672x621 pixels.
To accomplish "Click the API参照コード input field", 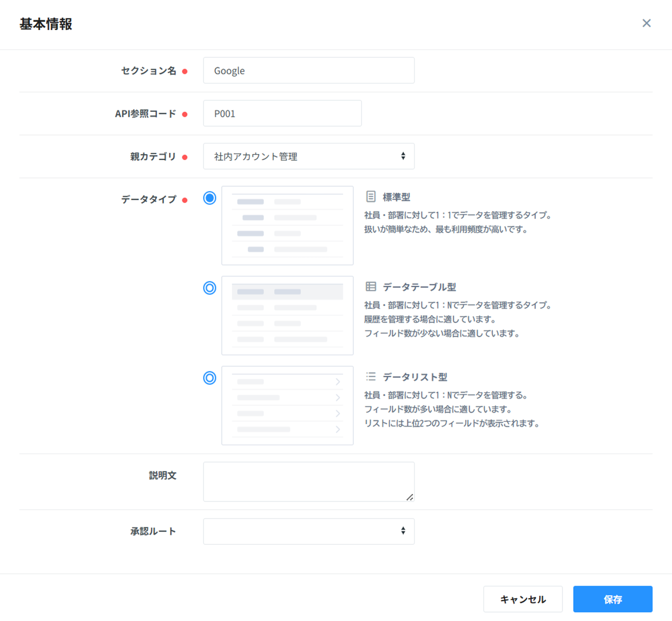I will pyautogui.click(x=282, y=113).
